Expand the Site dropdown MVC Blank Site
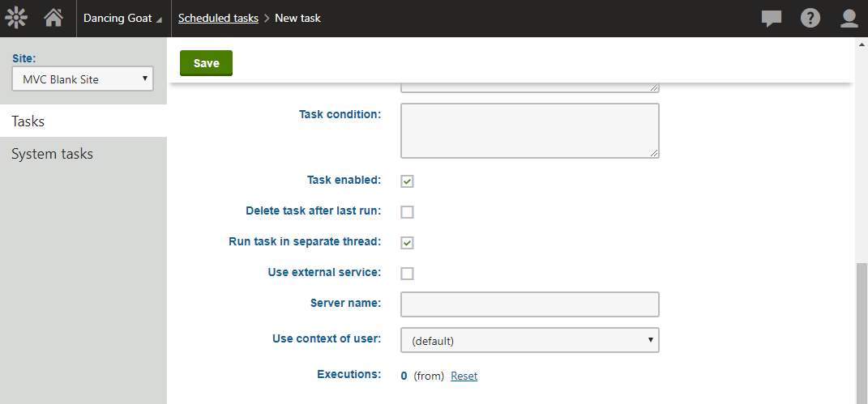 [x=83, y=79]
